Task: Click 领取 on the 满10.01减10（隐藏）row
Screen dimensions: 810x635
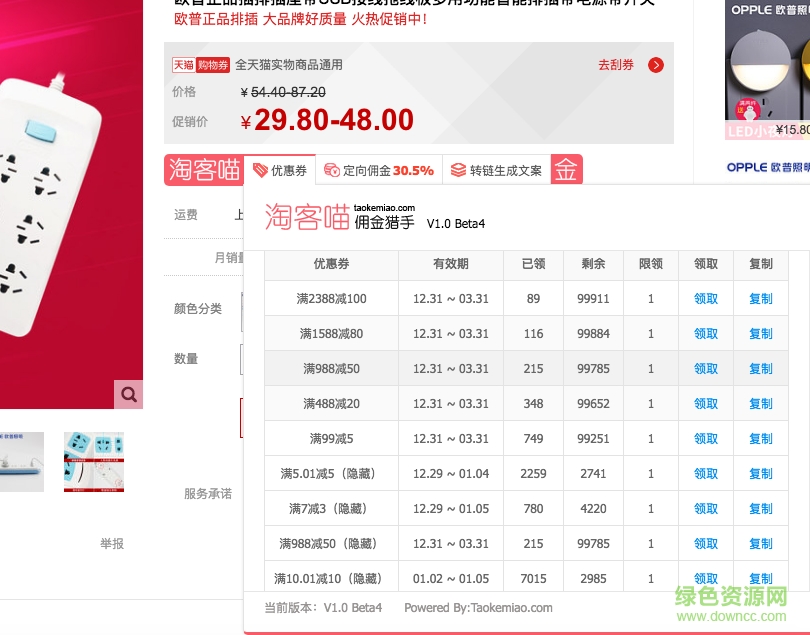Action: (705, 578)
